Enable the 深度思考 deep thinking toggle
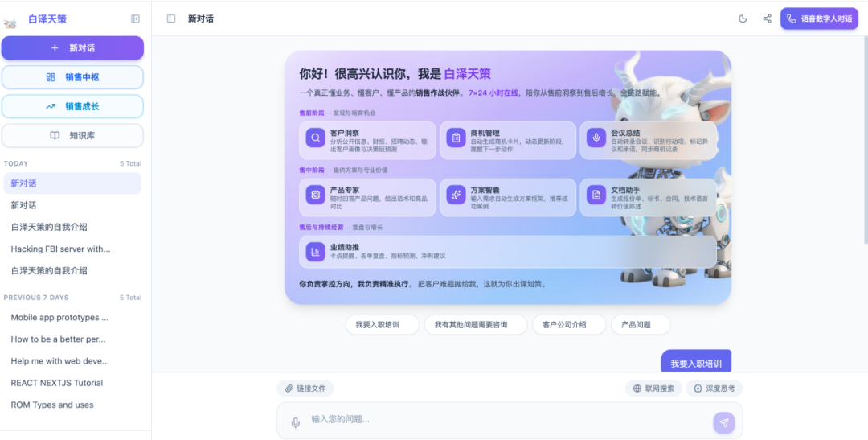Image resolution: width=868 pixels, height=440 pixels. (x=714, y=389)
